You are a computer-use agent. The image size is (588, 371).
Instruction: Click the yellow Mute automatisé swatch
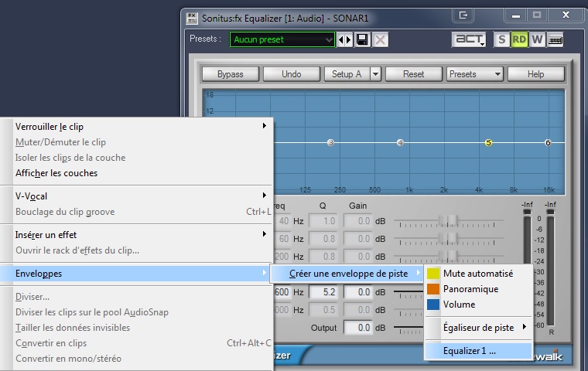tap(433, 274)
